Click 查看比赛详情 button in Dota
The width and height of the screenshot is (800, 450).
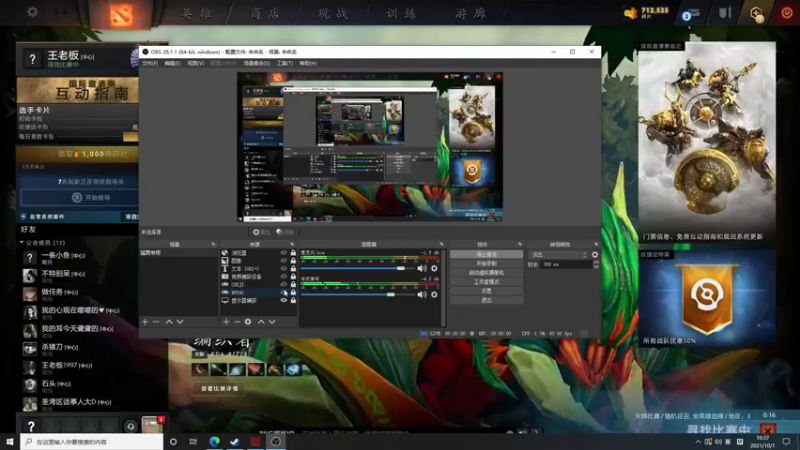pos(219,389)
